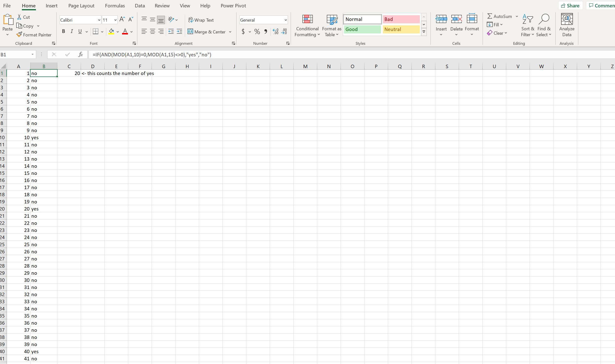Click the Increase Font Size icon
The image size is (615, 364).
(x=122, y=20)
